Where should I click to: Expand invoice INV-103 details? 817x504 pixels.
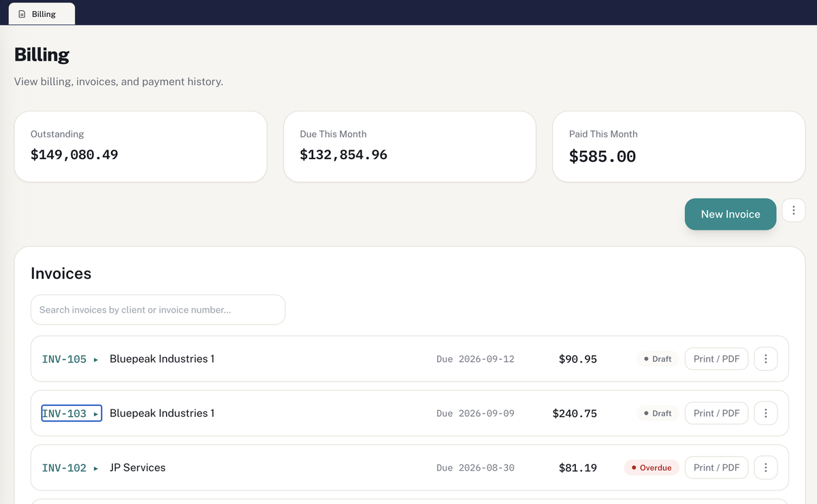(x=71, y=414)
